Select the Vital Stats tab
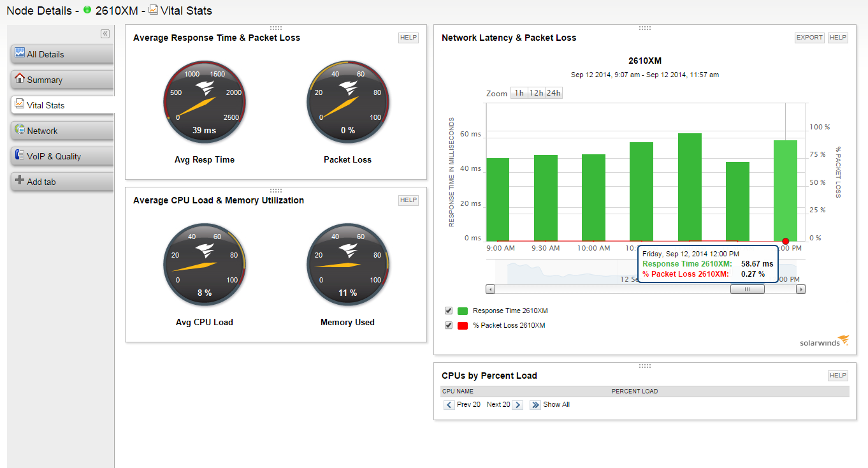868x468 pixels. point(62,105)
